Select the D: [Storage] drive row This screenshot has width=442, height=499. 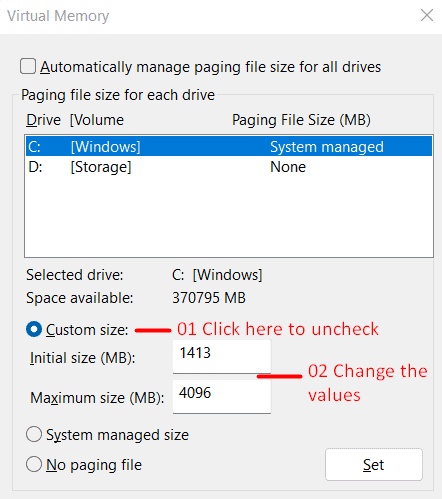229,167
